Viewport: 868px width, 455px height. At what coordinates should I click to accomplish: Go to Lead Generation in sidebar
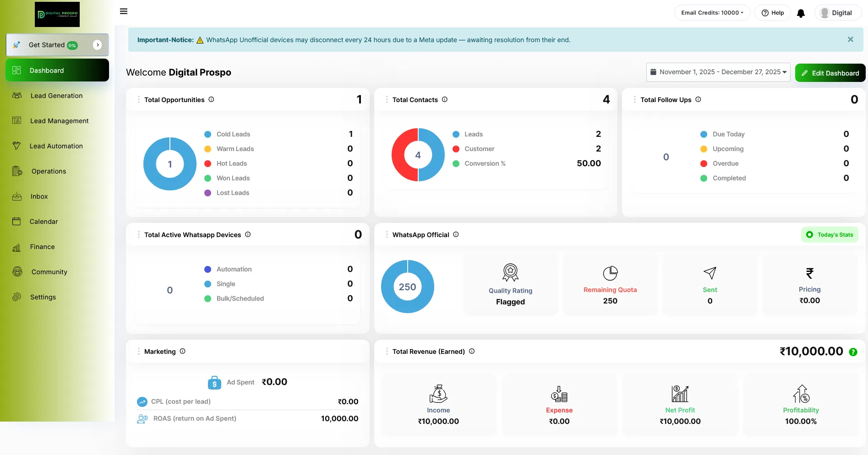click(56, 96)
